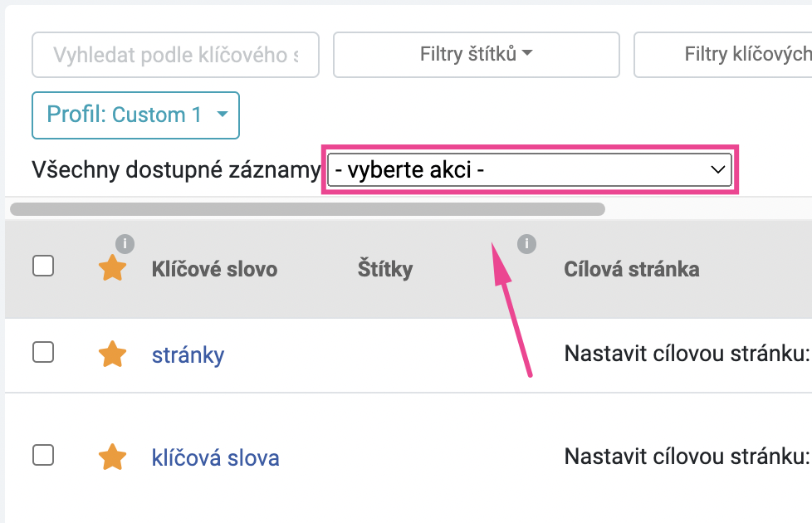This screenshot has height=523, width=812.
Task: Check the checkbox for stránky row
Action: coord(43,352)
